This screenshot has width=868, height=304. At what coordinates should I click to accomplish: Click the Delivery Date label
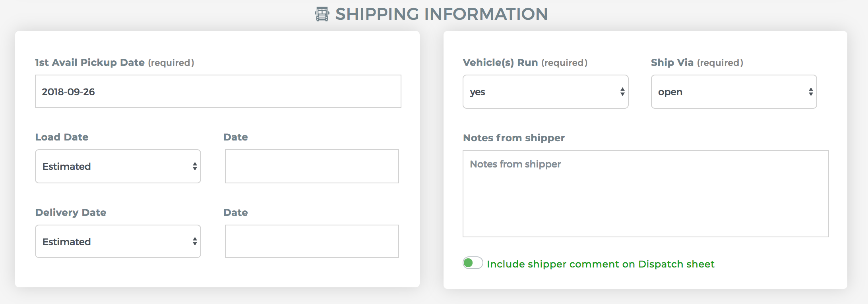71,212
